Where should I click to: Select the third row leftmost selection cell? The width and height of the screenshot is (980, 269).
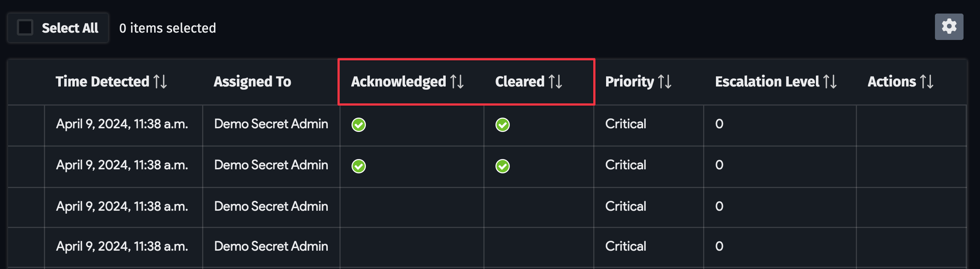[x=26, y=207]
